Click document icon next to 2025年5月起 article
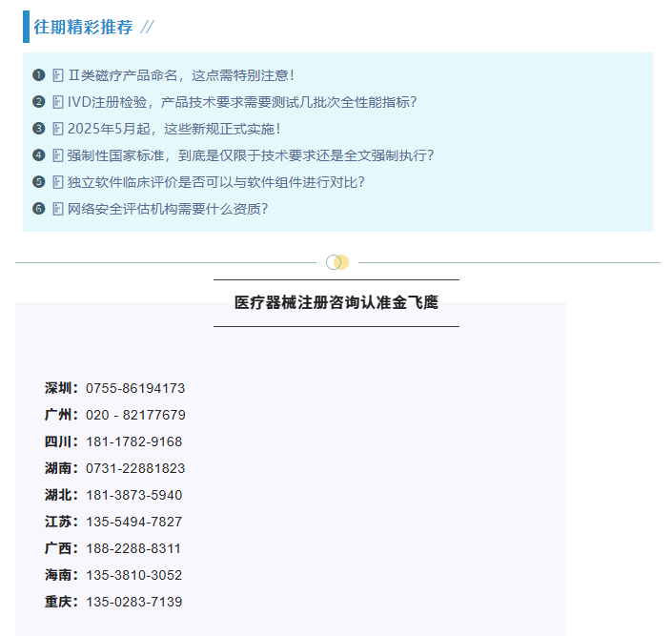The height and width of the screenshot is (636, 672). (x=58, y=129)
